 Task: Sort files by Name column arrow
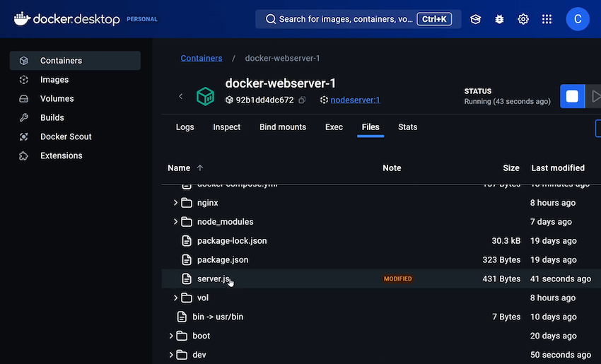pyautogui.click(x=199, y=168)
